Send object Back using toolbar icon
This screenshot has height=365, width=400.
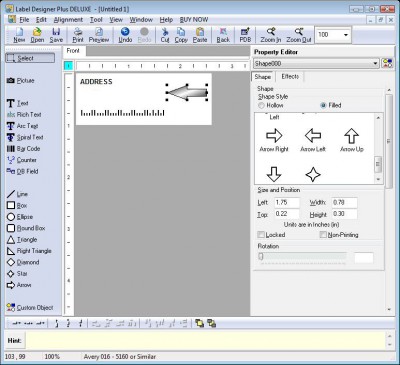click(223, 35)
